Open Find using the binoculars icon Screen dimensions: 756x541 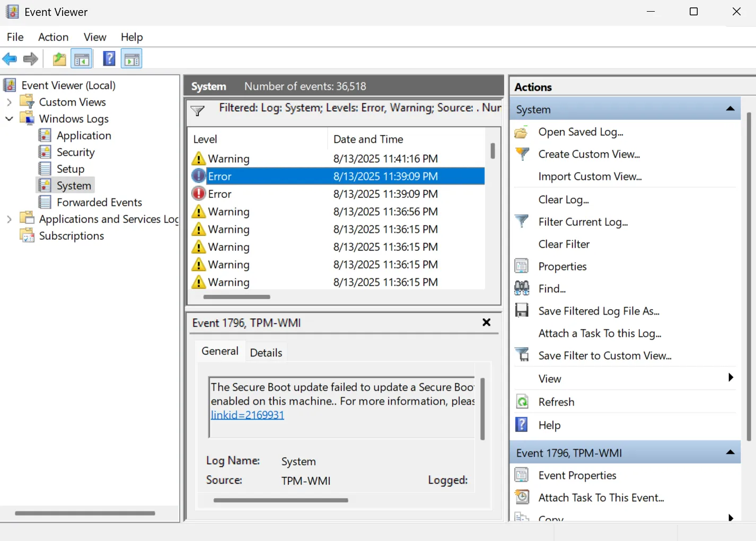pos(522,288)
